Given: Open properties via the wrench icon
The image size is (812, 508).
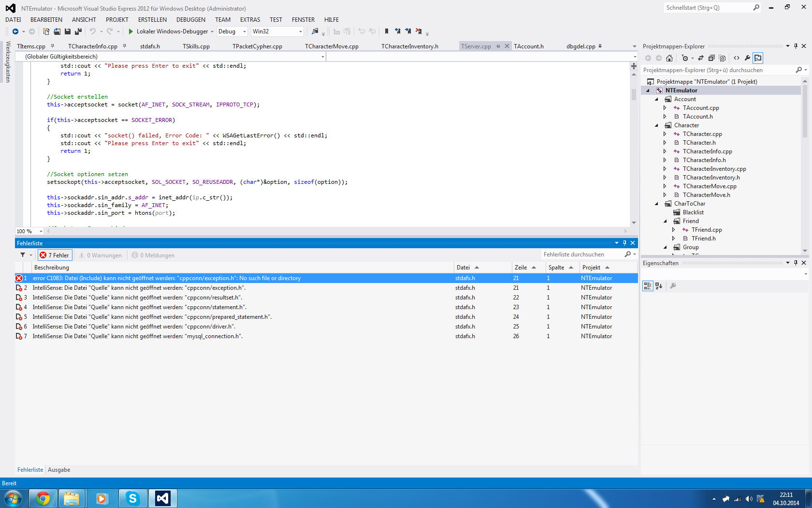Looking at the screenshot, I should click(747, 58).
